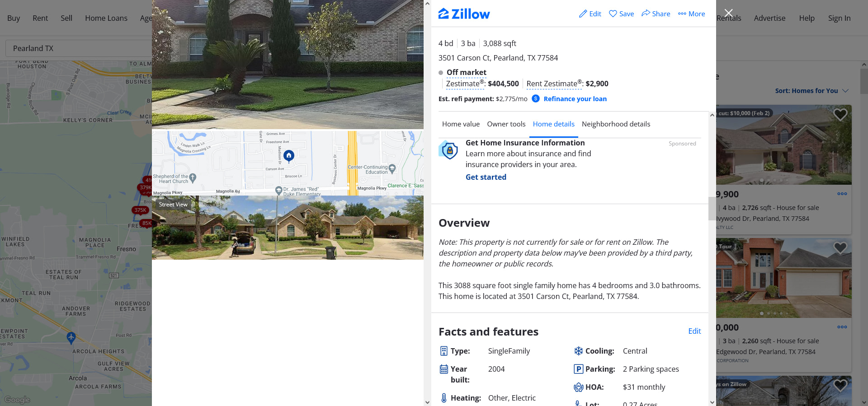Click the Parking P icon
868x406 pixels.
[578, 369]
